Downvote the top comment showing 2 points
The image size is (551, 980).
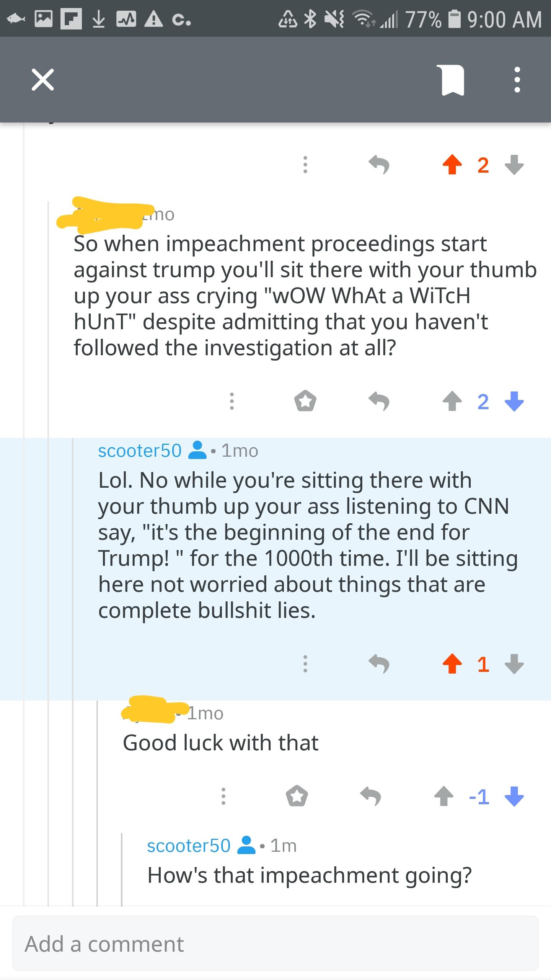[514, 165]
